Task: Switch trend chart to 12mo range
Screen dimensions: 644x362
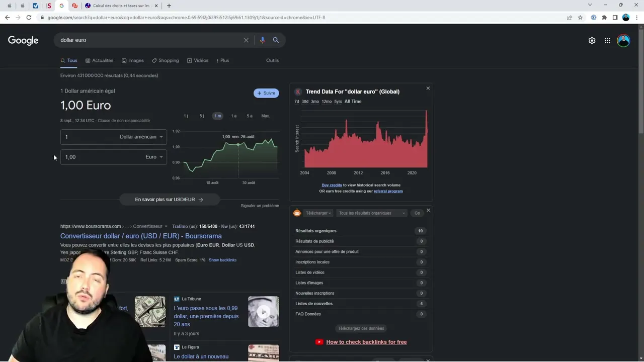Action: coord(327,102)
